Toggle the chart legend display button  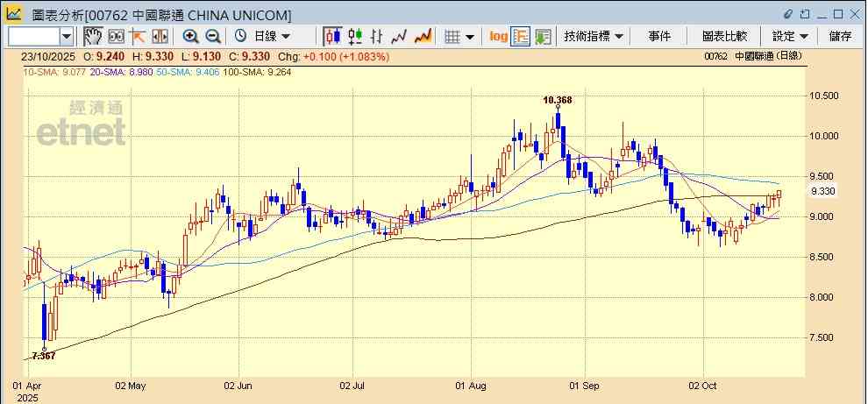click(521, 36)
